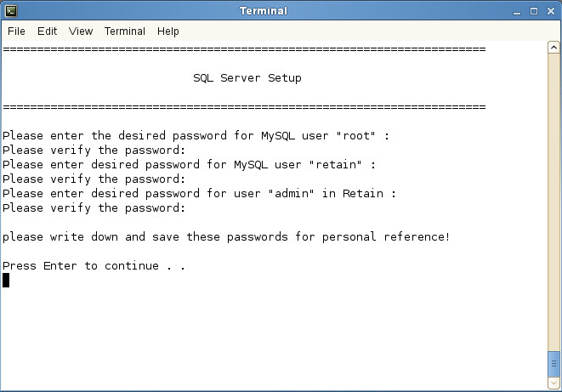This screenshot has height=392, width=562.
Task: Click the MySQL user "root" password prompt line
Action: click(196, 136)
